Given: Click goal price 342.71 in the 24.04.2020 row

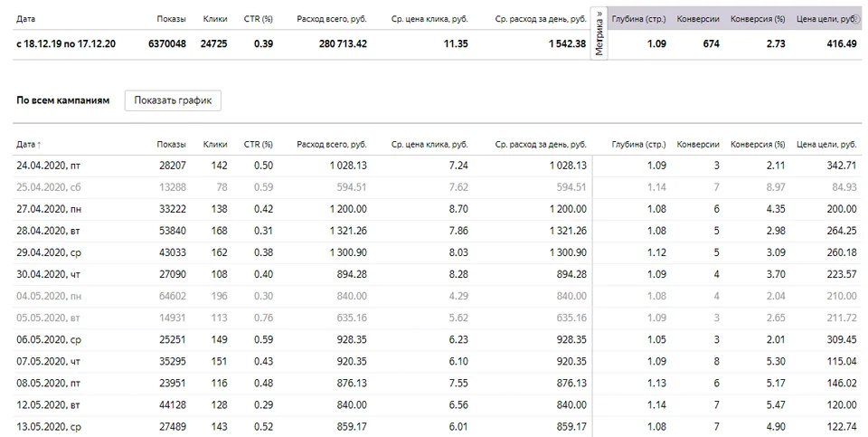Looking at the screenshot, I should [842, 165].
